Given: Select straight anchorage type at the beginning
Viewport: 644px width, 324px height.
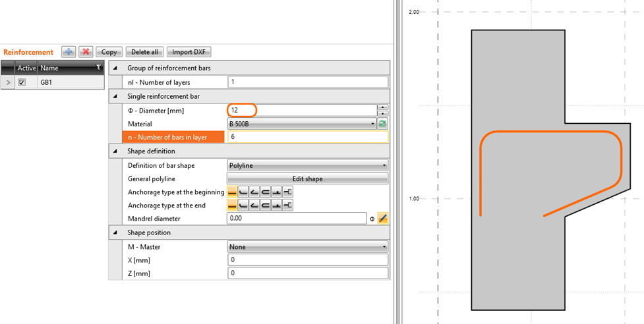Looking at the screenshot, I should 232,192.
